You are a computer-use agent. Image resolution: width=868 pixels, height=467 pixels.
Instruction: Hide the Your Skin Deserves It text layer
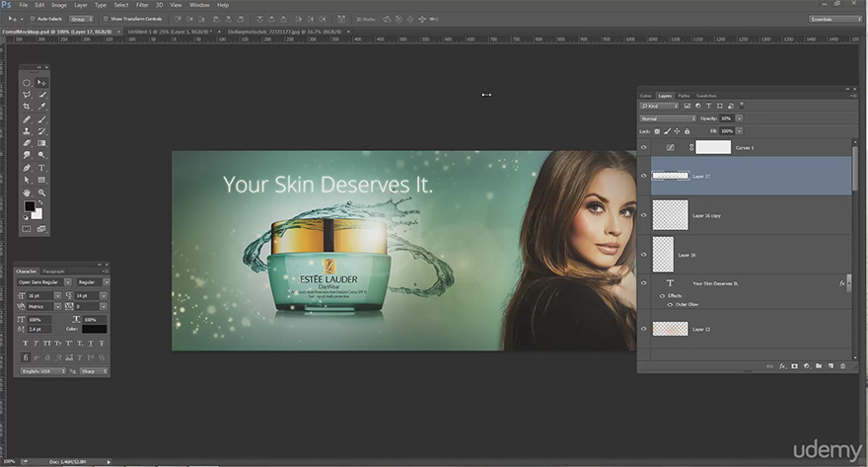click(x=644, y=282)
